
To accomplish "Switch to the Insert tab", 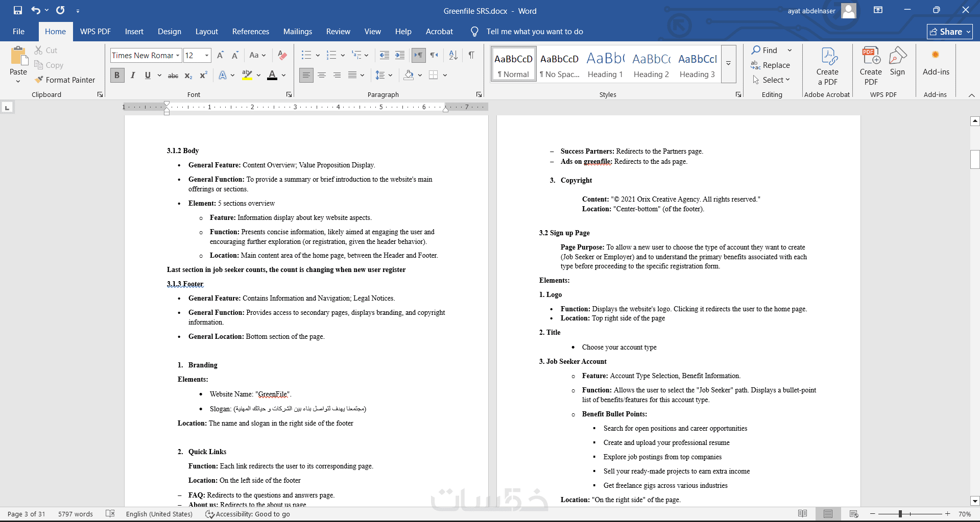I will pos(134,31).
